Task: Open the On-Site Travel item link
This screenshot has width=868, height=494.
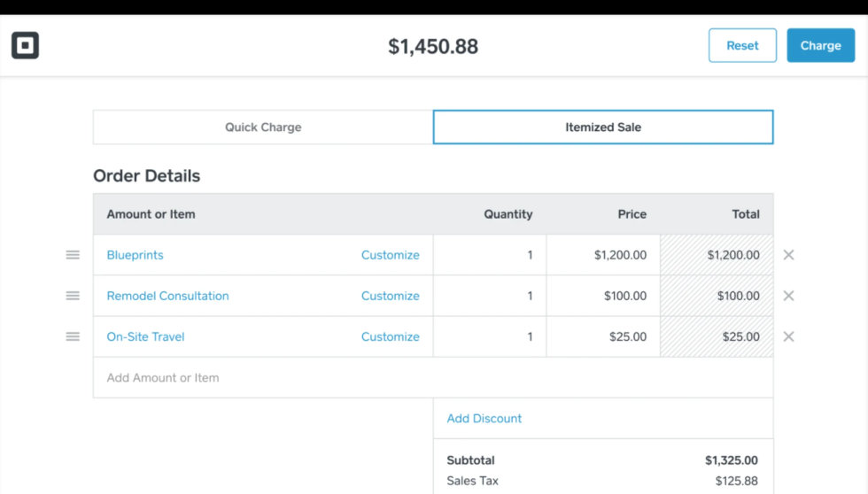Action: coord(145,336)
